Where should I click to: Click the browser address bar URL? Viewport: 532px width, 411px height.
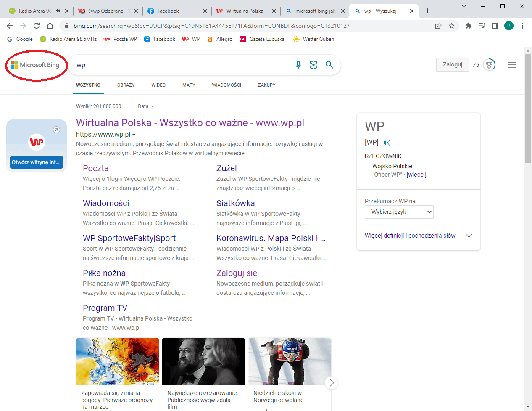tap(211, 26)
